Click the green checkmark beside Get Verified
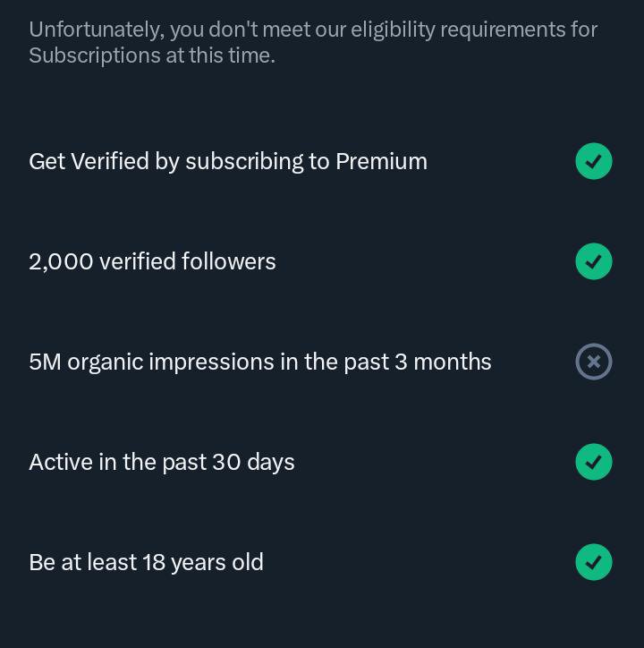The height and width of the screenshot is (648, 644). (594, 161)
